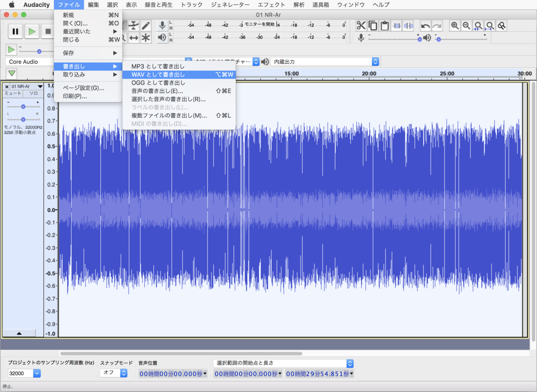
Task: Expand the 取り込み submenu
Action: 88,74
